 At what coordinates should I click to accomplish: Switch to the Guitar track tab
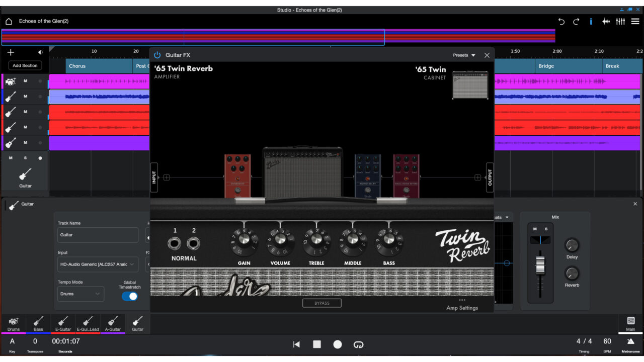(137, 323)
